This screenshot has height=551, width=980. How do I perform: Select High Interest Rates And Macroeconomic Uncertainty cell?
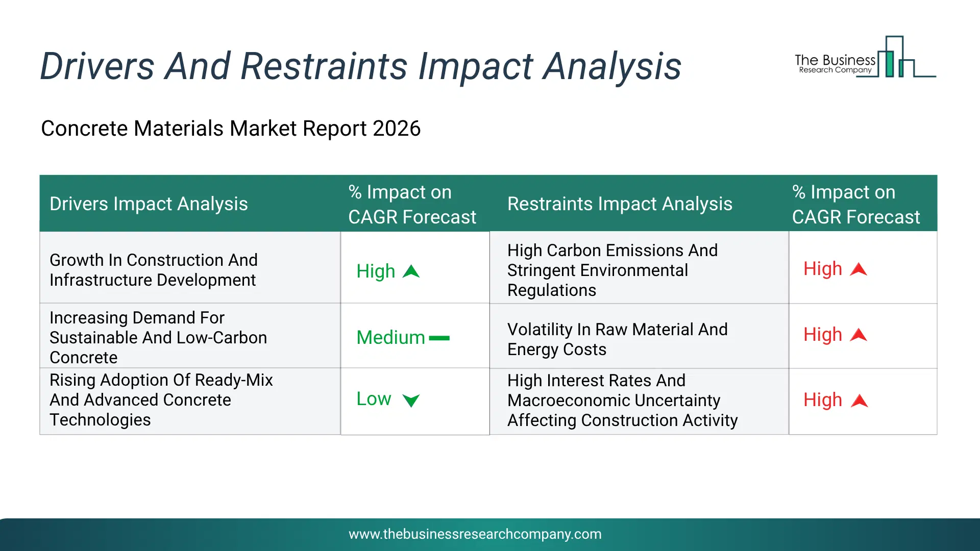point(639,402)
